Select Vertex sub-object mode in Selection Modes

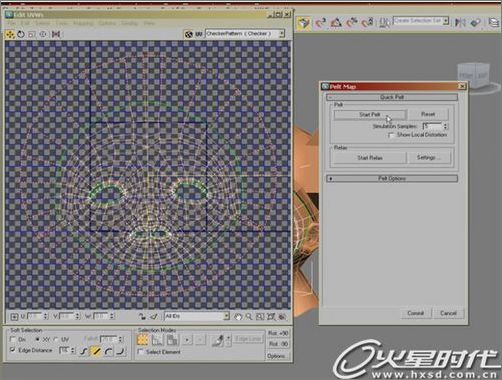143,340
